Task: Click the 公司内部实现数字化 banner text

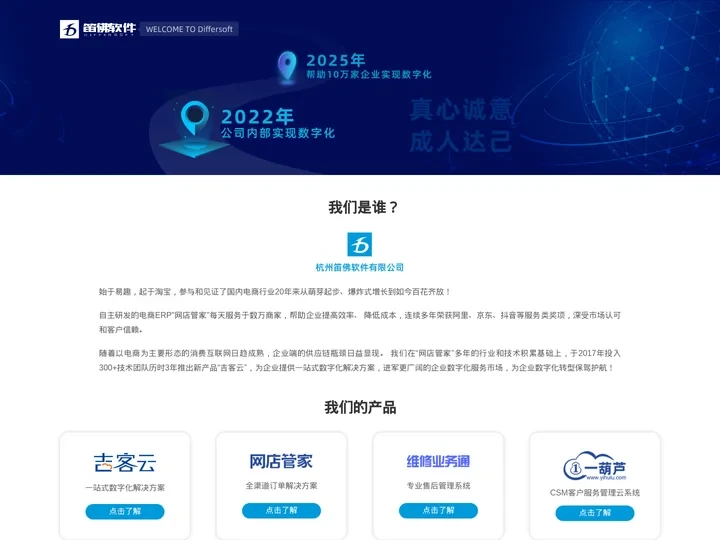Action: 278,133
